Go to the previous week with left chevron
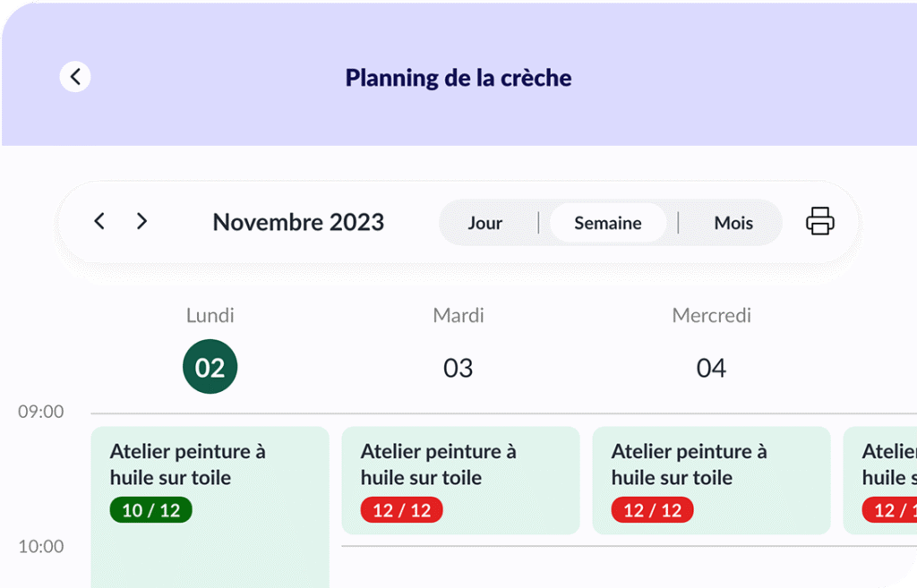917x588 pixels. pyautogui.click(x=99, y=222)
